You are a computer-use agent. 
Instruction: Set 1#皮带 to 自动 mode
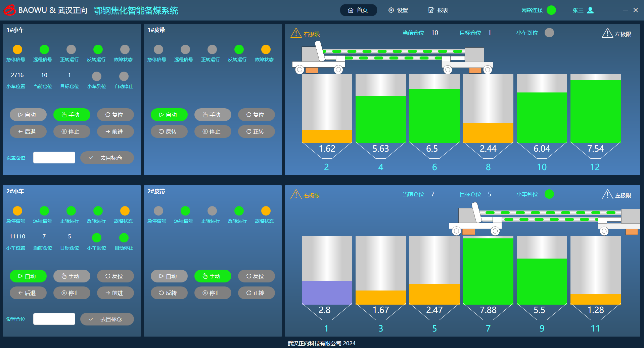(169, 115)
